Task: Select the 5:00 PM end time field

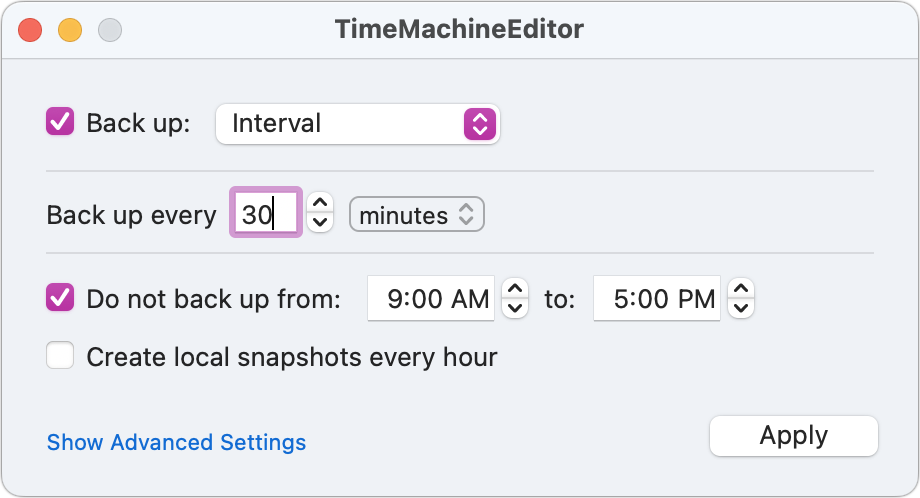Action: (x=657, y=299)
